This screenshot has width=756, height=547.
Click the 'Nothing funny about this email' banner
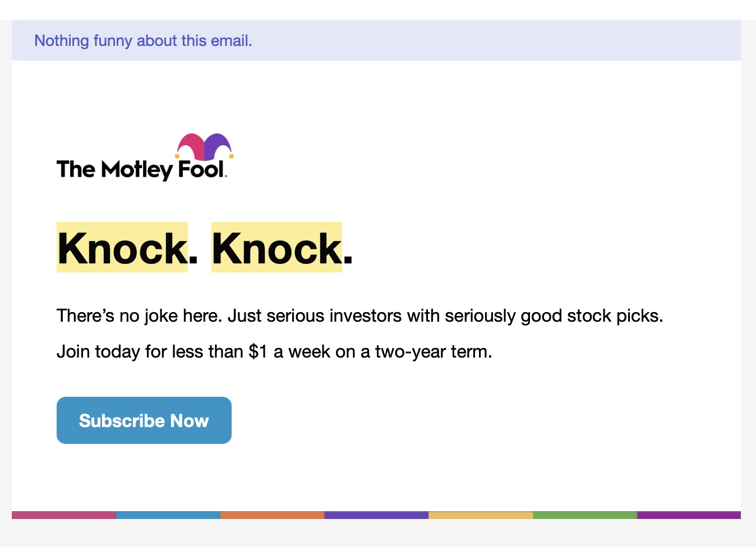[144, 40]
